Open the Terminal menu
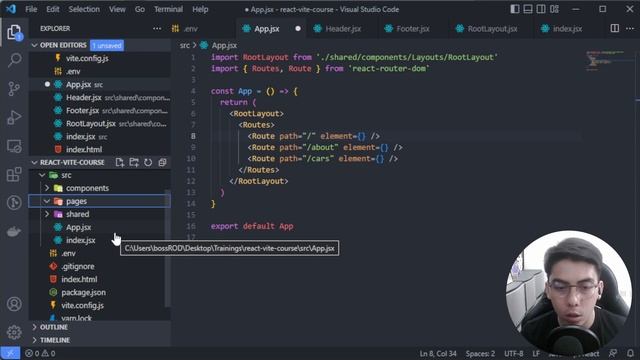 (x=168, y=9)
